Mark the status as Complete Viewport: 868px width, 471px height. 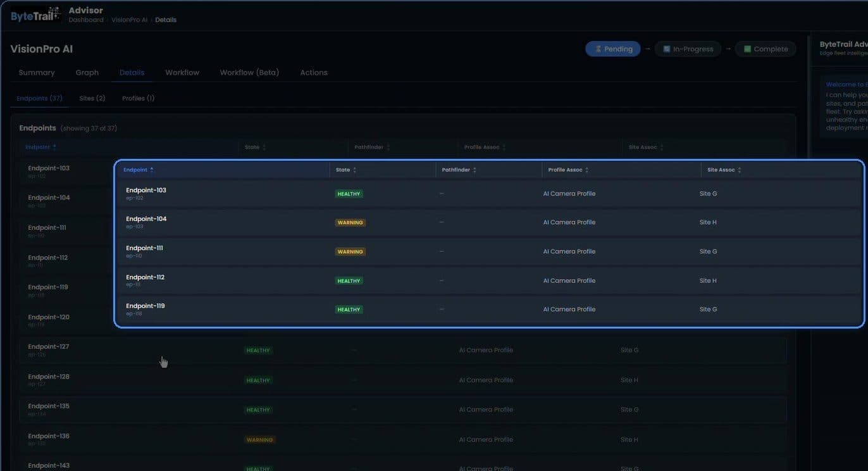pyautogui.click(x=766, y=49)
